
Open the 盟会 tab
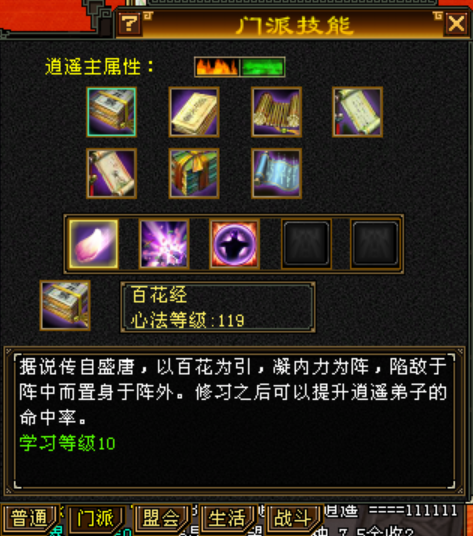[x=161, y=518]
